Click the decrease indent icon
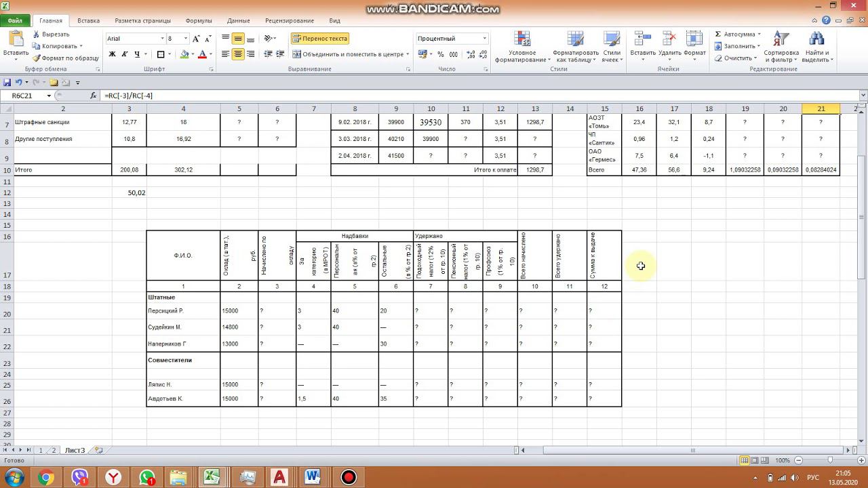868x488 pixels. pyautogui.click(x=268, y=54)
